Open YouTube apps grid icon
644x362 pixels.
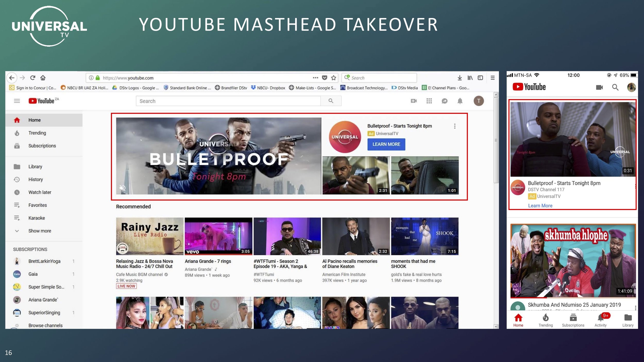point(429,101)
